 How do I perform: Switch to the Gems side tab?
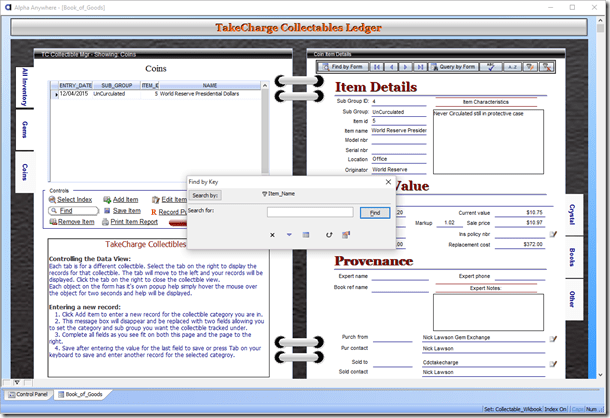pos(24,130)
